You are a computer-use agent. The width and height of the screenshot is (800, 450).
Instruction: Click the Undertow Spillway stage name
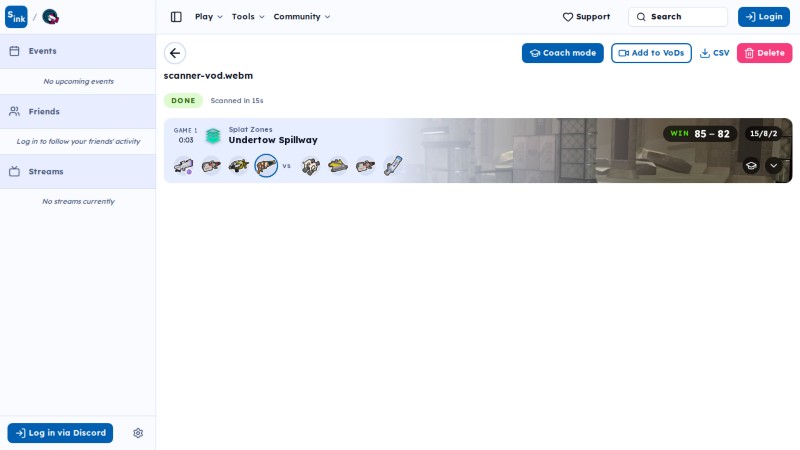click(273, 140)
